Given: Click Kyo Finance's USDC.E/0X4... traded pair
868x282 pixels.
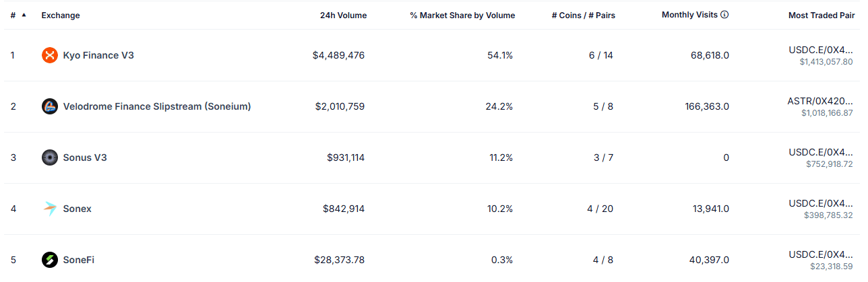Looking at the screenshot, I should (x=820, y=50).
